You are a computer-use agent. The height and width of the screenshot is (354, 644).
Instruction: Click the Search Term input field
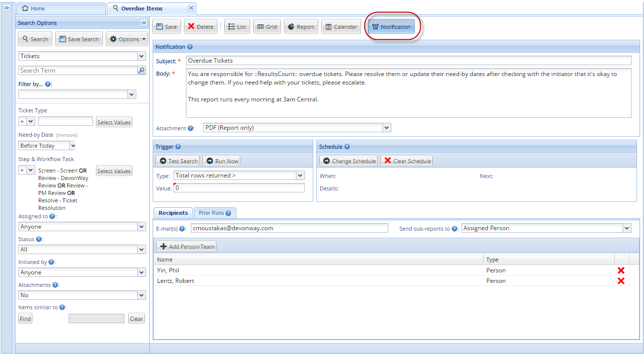pos(78,71)
